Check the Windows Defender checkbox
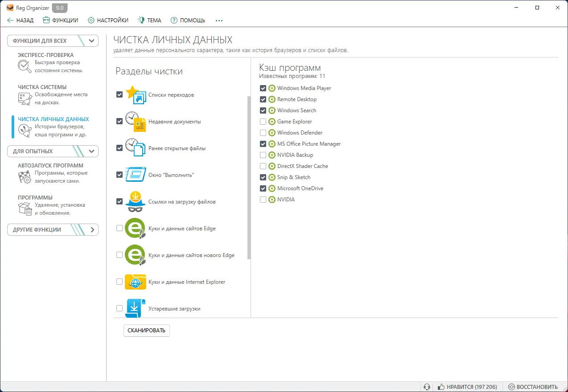The height and width of the screenshot is (392, 568). coord(263,133)
